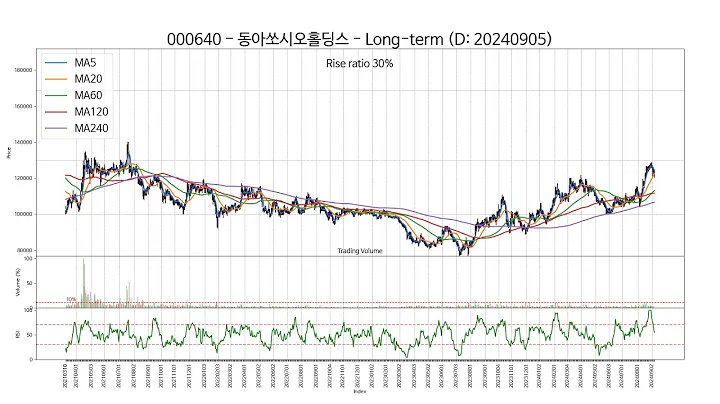This screenshot has width=720, height=404.
Task: Click the 20231101 date label
Action: [x=512, y=376]
